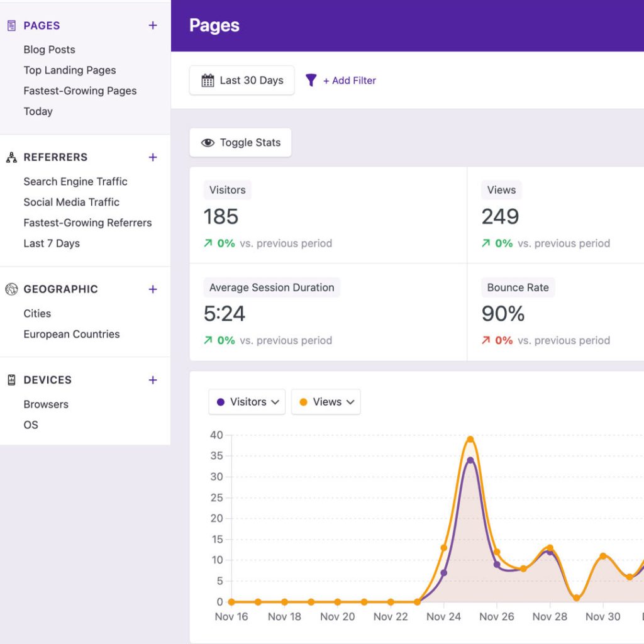This screenshot has width=644, height=644.
Task: Open the Views chart metric dropdown
Action: 326,402
